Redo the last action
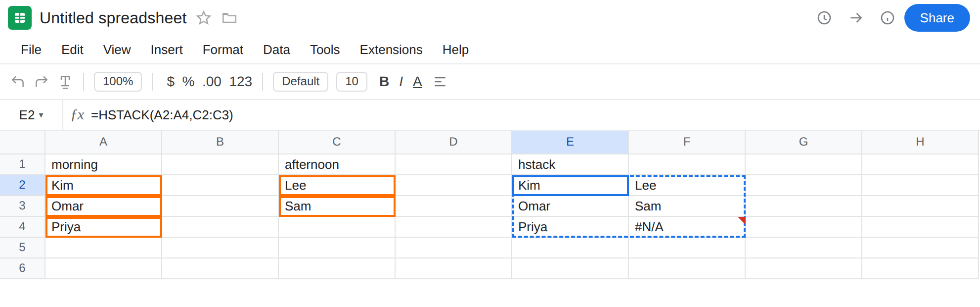Image resolution: width=980 pixels, height=307 pixels. 41,81
